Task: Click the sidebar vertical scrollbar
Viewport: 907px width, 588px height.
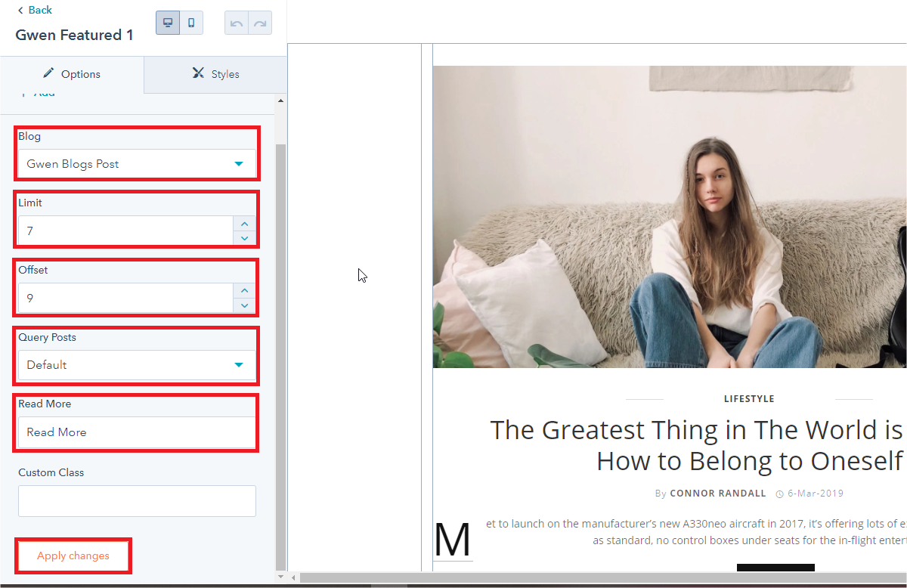Action: pyautogui.click(x=281, y=340)
